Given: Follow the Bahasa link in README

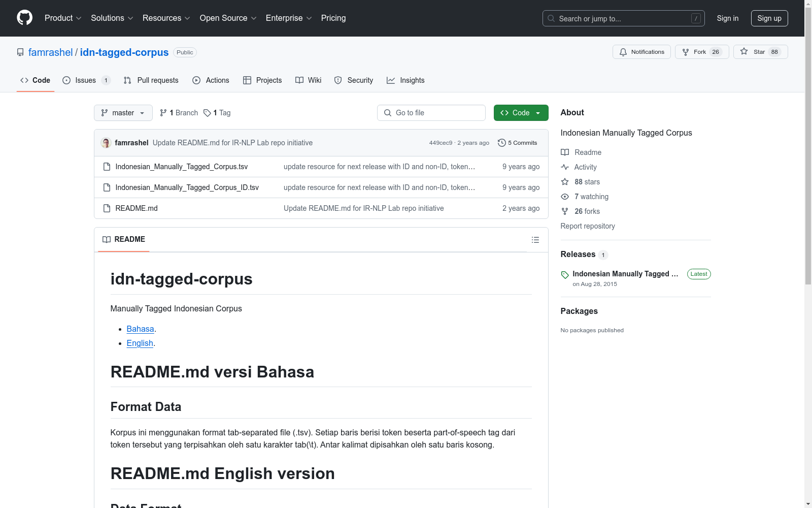Looking at the screenshot, I should (141, 329).
